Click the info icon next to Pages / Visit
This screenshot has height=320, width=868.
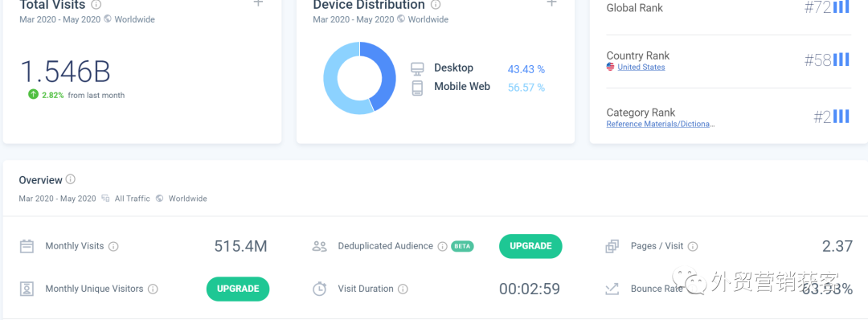point(693,246)
